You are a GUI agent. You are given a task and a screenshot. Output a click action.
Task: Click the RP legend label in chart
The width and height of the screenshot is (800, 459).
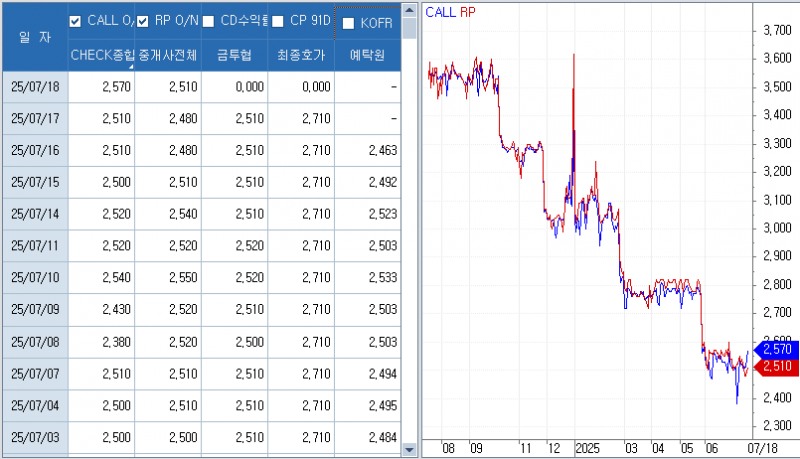[467, 12]
